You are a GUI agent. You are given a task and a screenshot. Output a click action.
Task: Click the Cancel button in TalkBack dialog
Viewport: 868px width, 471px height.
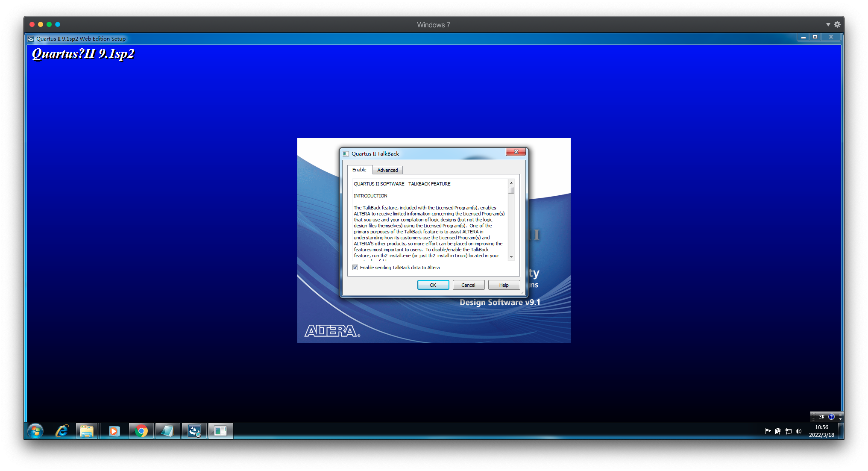[468, 285]
